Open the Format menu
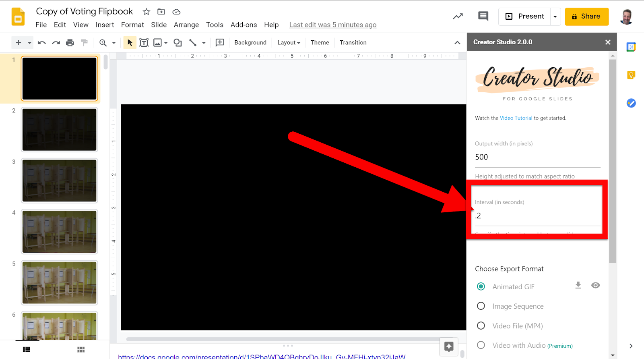This screenshot has width=644, height=359. (x=132, y=25)
